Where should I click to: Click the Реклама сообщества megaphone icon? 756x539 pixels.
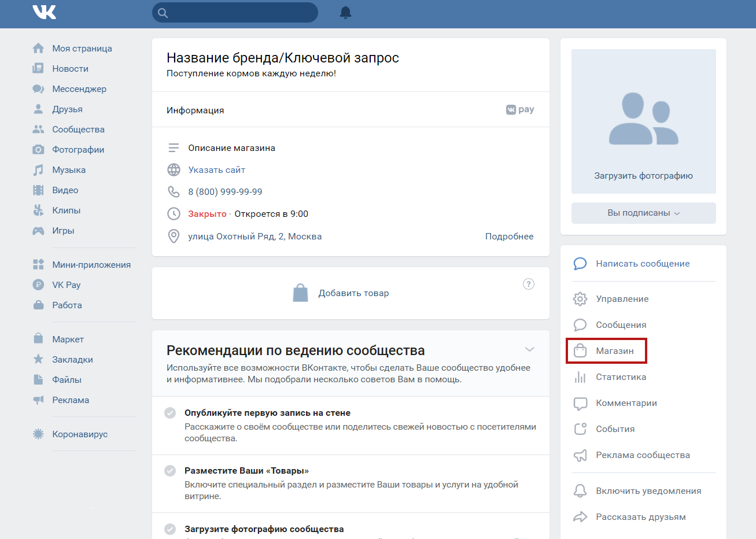coord(580,455)
